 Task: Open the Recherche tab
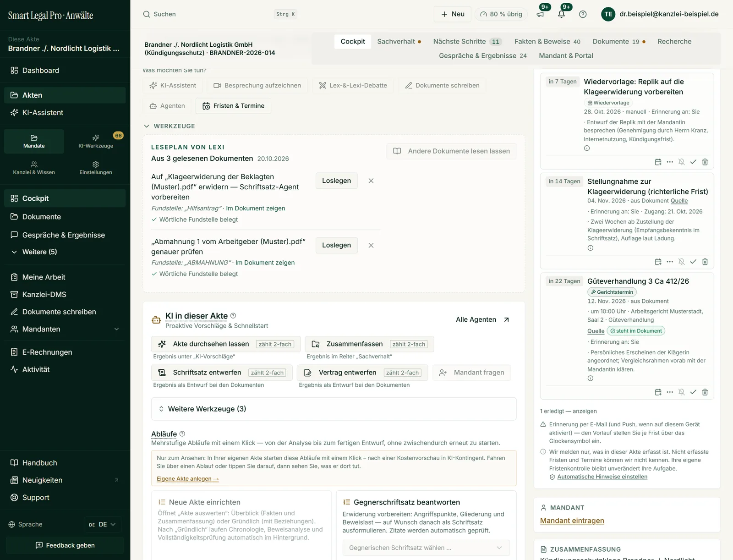pos(674,41)
